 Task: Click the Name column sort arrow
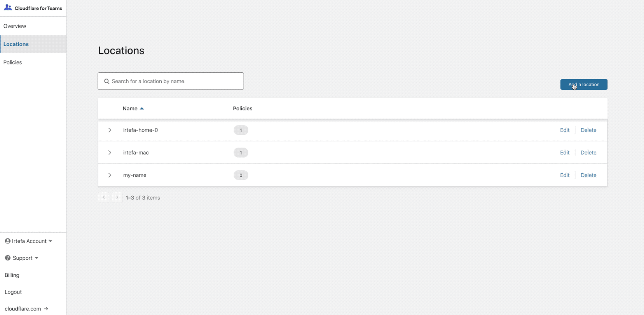(x=142, y=109)
